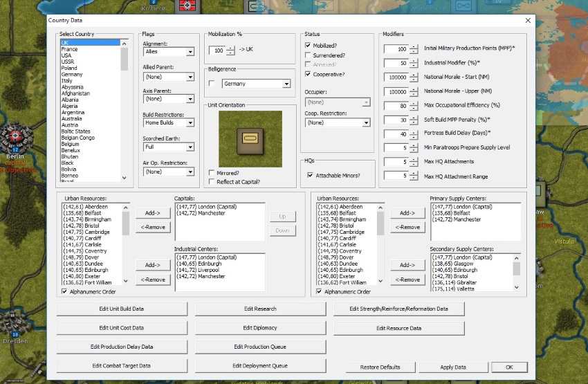This screenshot has width=588, height=384.
Task: Open Edit Production Queue
Action: click(260, 347)
